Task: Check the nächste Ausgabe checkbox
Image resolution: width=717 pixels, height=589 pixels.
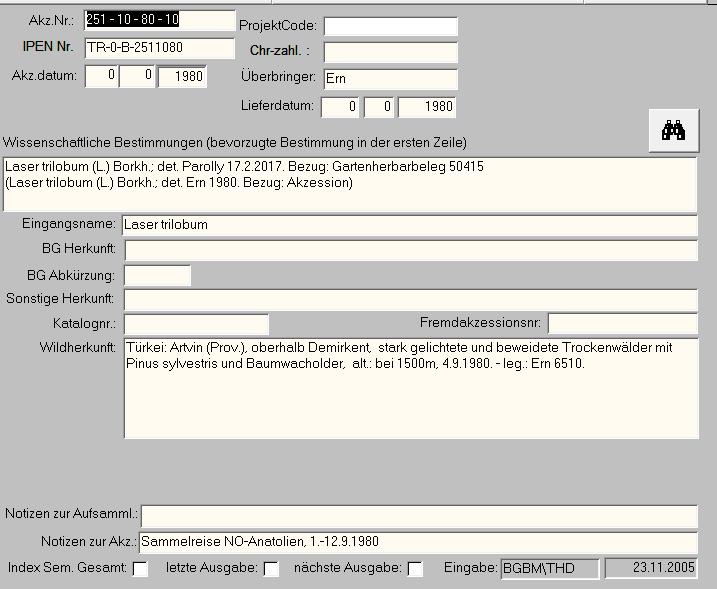Action: [415, 569]
